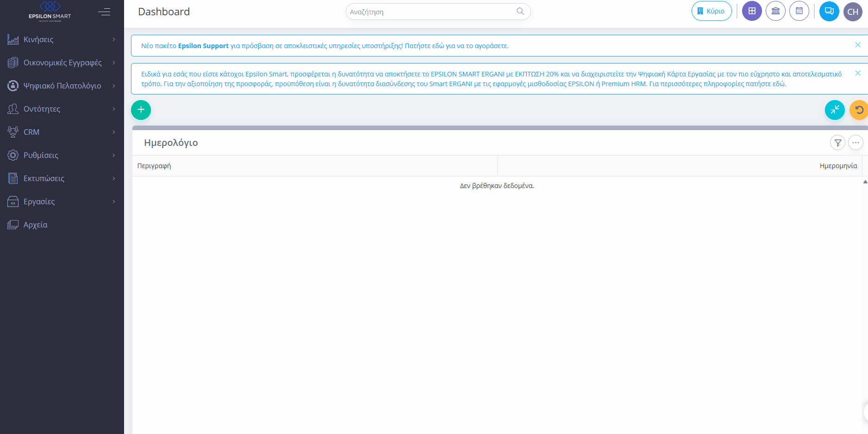Image resolution: width=868 pixels, height=434 pixels.
Task: Open the Ημερολόγιο more options ellipsis
Action: [856, 143]
